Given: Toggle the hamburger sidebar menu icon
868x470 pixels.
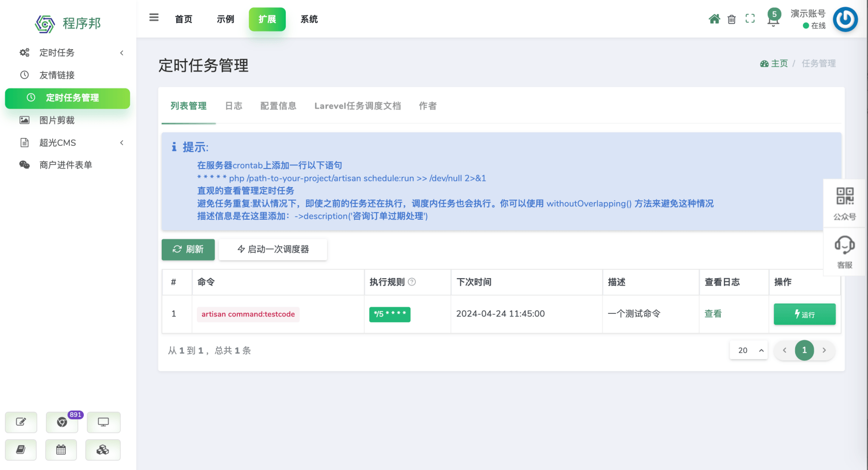Looking at the screenshot, I should 154,18.
